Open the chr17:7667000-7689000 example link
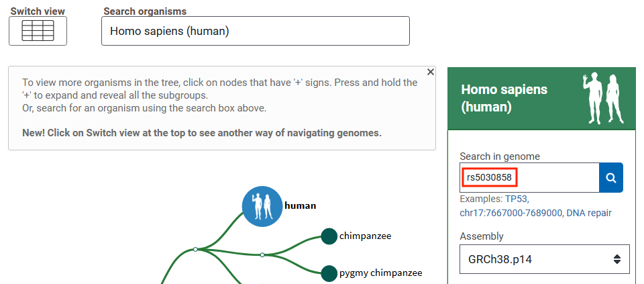The height and width of the screenshot is (284, 644). point(511,213)
